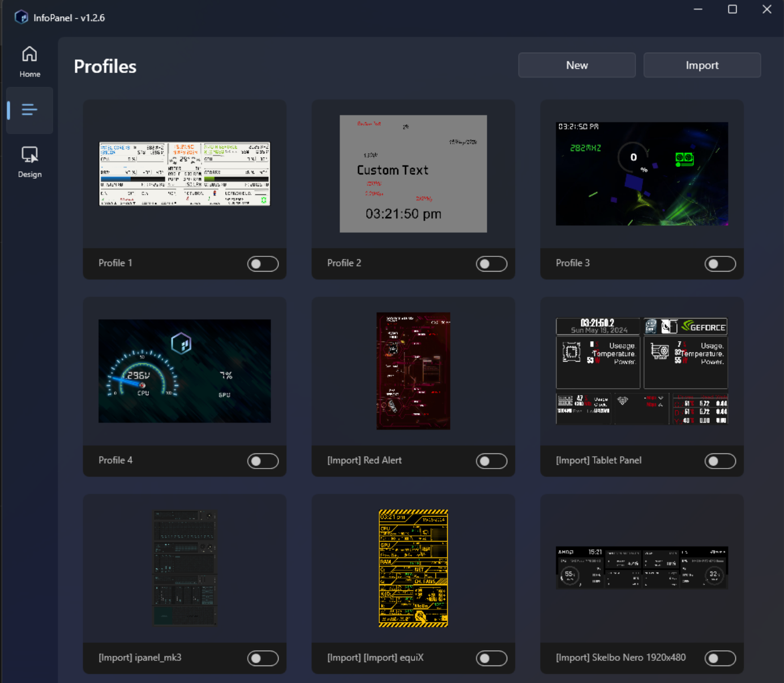Viewport: 784px width, 683px height.
Task: Toggle the Profile 4 switch
Action: [x=263, y=461]
